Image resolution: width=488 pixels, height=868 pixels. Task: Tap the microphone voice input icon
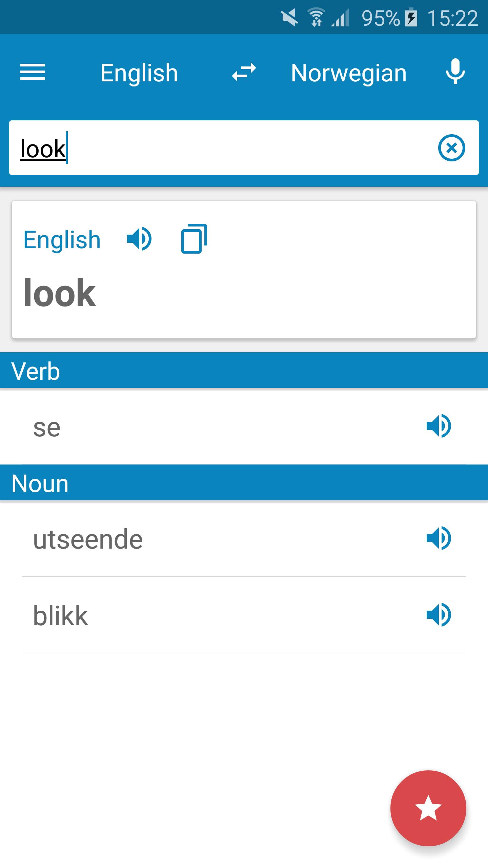[455, 72]
